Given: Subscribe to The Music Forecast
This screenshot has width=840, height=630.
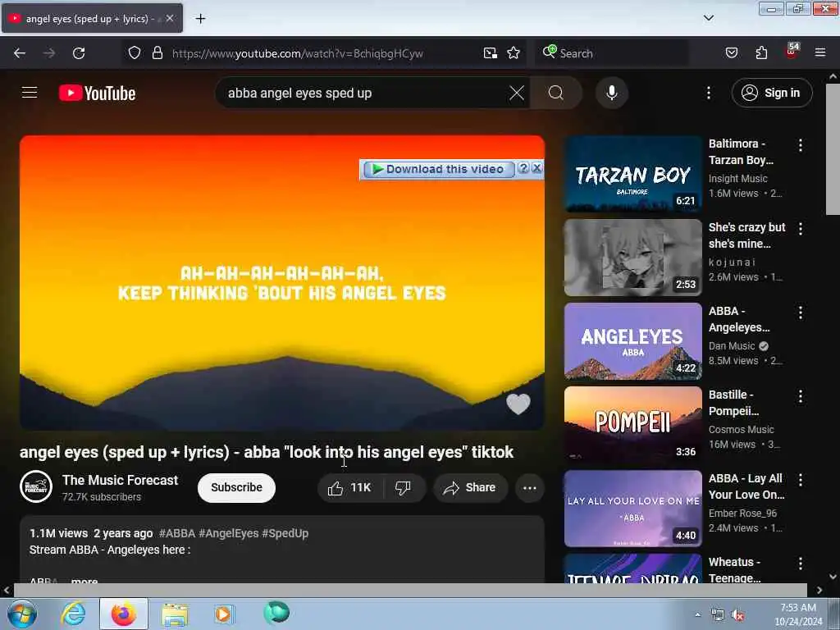Looking at the screenshot, I should click(236, 487).
